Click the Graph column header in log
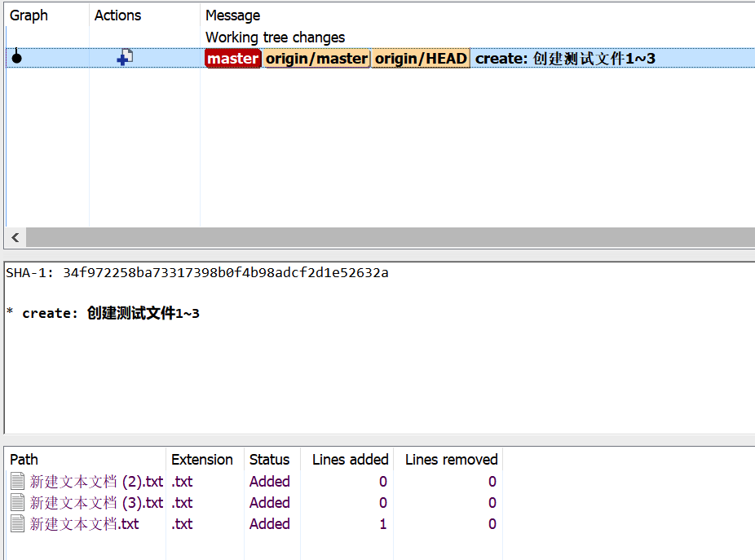 tap(29, 15)
